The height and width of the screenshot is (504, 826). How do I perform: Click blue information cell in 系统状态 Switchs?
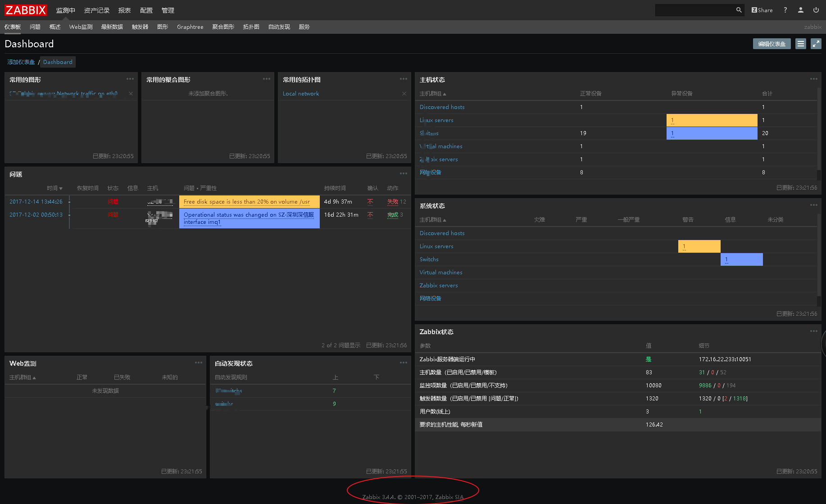742,259
